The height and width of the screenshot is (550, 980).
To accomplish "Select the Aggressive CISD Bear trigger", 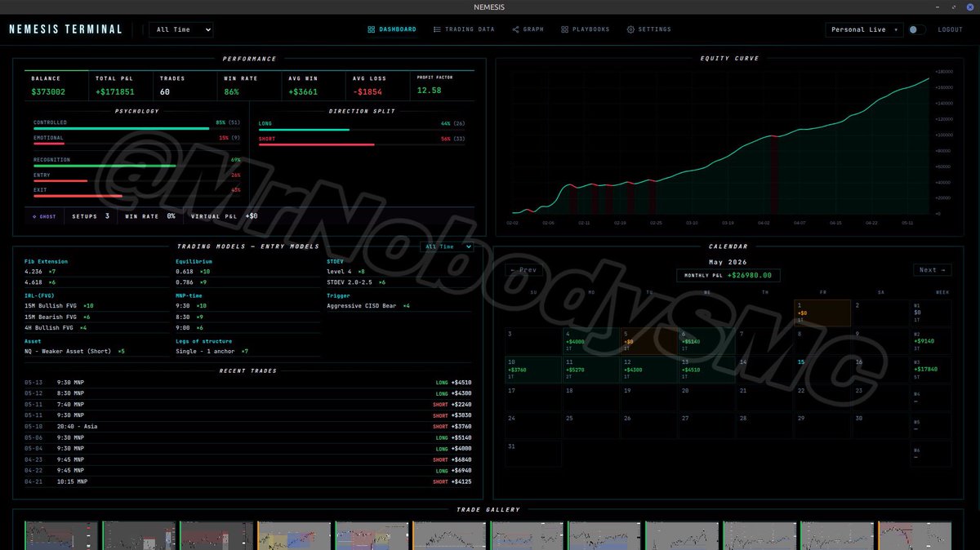I will click(x=399, y=306).
